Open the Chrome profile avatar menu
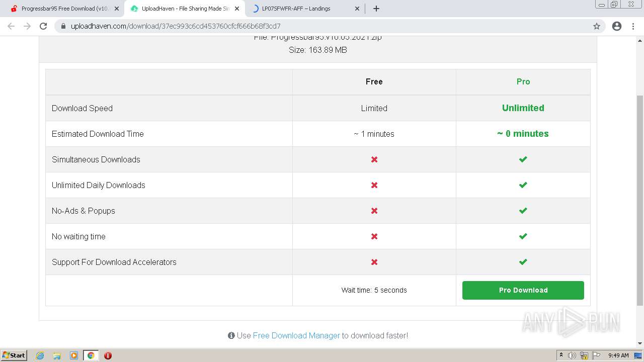 click(x=617, y=26)
